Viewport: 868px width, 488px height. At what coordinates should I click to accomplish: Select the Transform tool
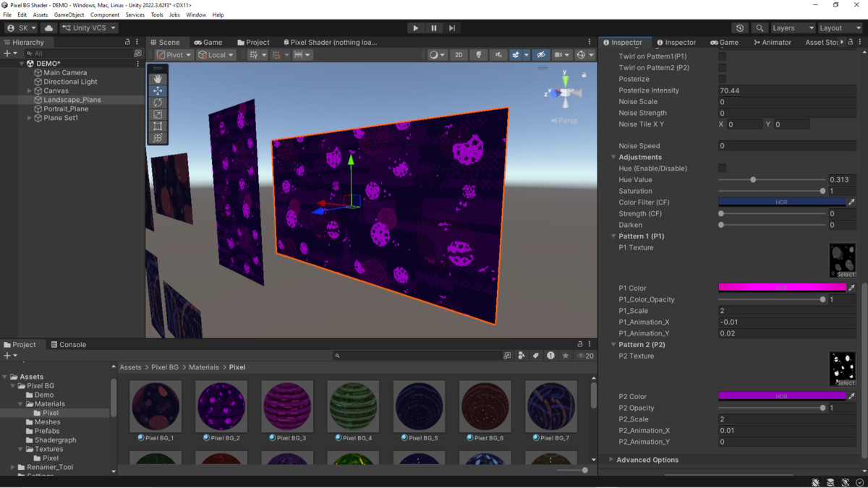(x=158, y=137)
